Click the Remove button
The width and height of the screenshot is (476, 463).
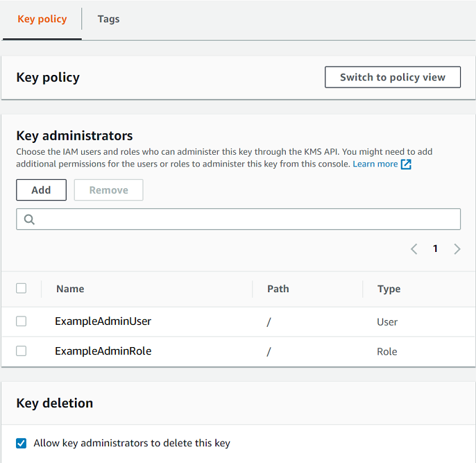click(x=108, y=190)
